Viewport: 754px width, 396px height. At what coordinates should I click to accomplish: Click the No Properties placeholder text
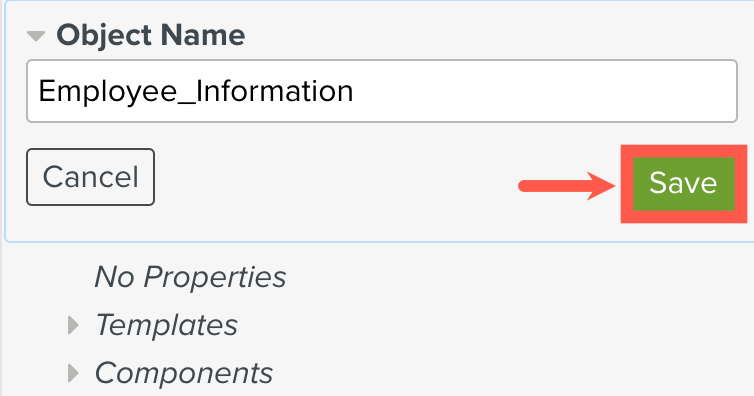pos(190,277)
